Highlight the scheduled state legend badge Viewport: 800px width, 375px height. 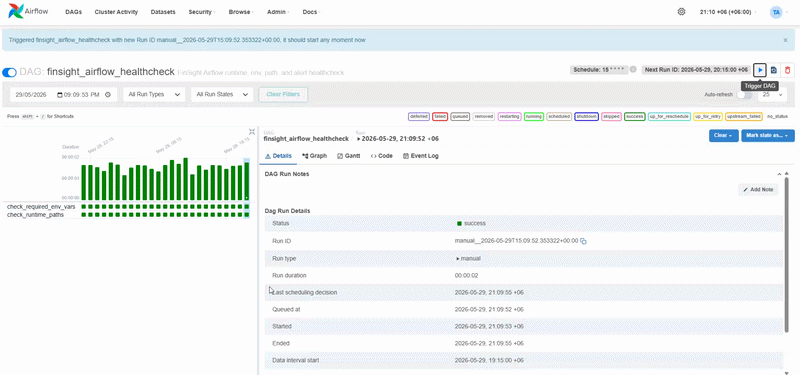tap(559, 117)
